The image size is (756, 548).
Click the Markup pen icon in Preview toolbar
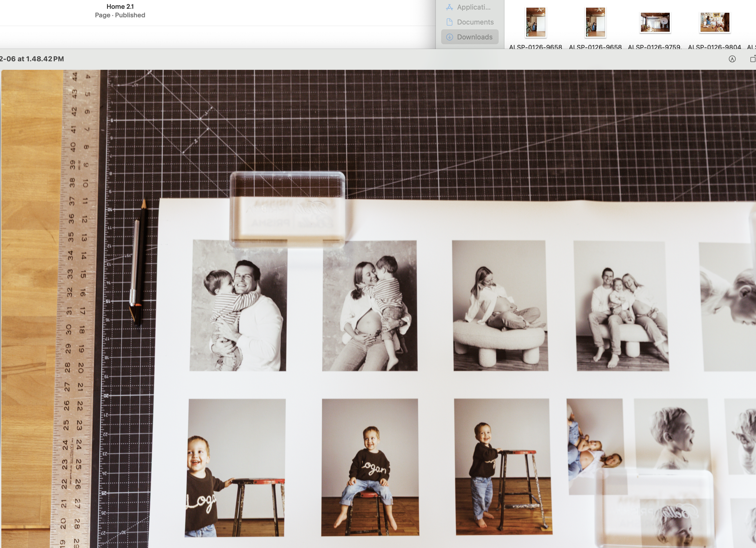pos(732,59)
